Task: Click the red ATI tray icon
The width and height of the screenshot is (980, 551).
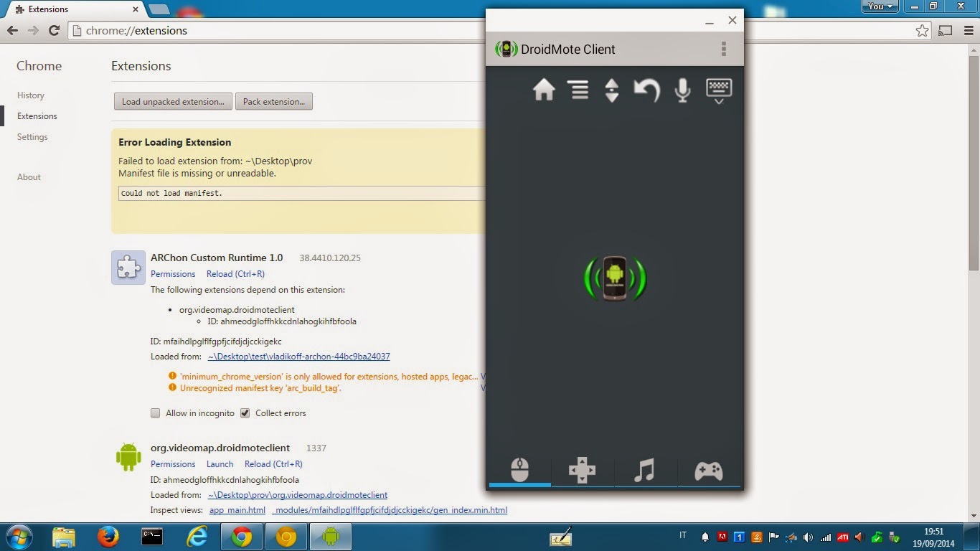Action: click(x=843, y=537)
